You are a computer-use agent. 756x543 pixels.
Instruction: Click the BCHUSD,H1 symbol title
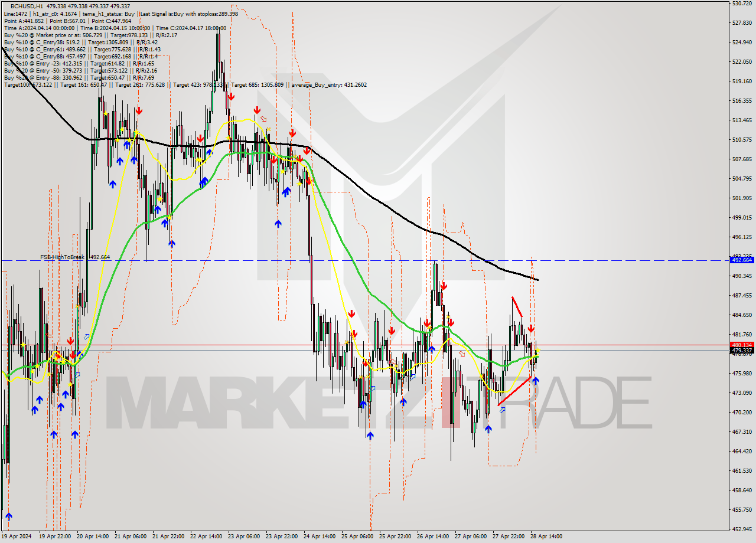pos(27,5)
